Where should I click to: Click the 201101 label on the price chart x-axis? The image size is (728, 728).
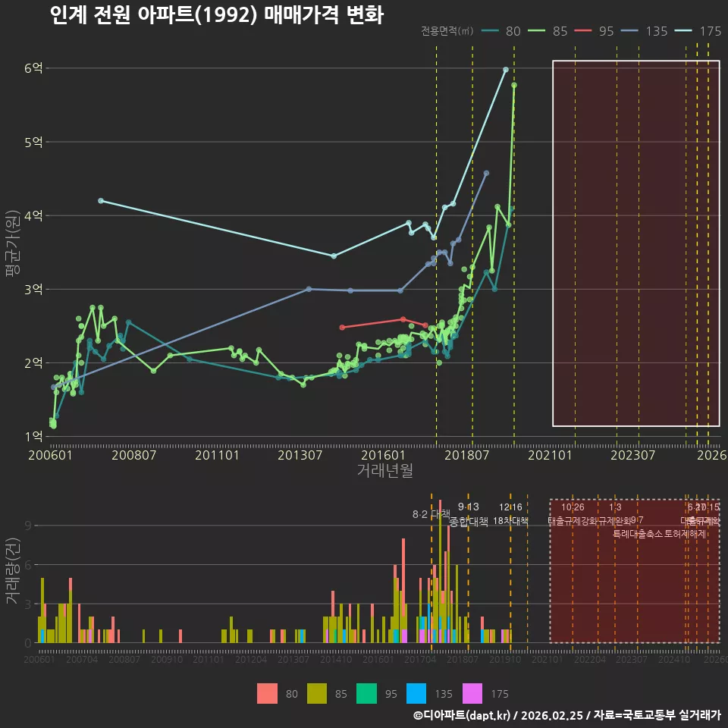pyautogui.click(x=217, y=455)
